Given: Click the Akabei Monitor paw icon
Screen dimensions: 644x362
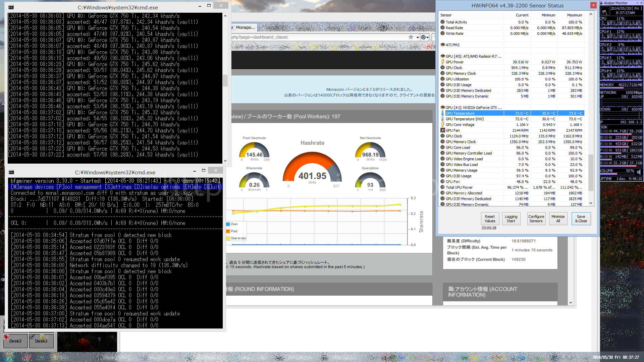Looking at the screenshot, I should 602,3.
